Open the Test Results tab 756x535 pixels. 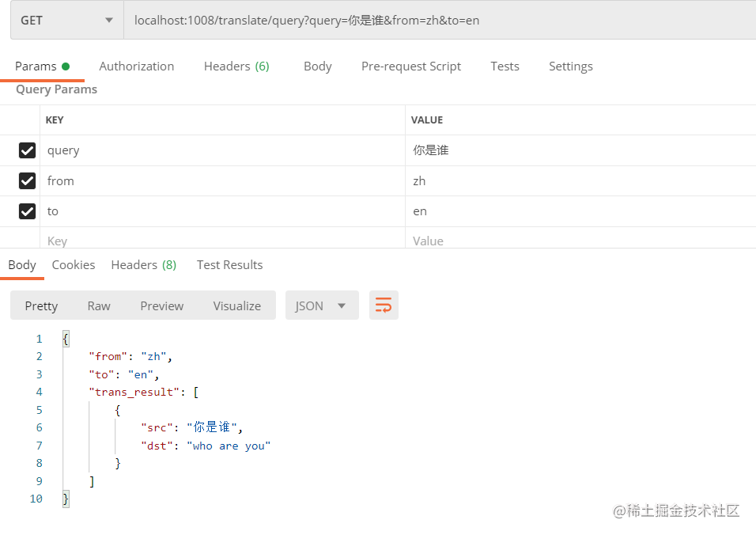click(229, 265)
